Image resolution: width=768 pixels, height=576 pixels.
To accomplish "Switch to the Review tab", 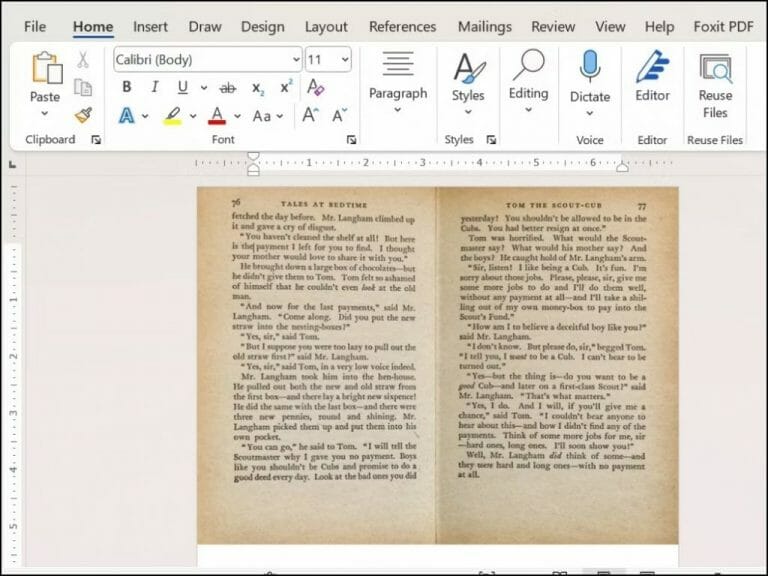I will 553,26.
